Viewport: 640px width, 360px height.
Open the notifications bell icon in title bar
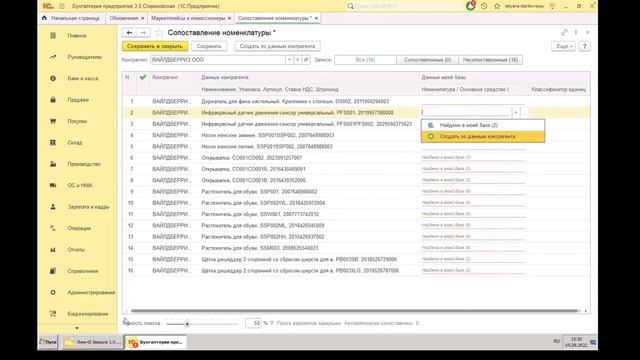pyautogui.click(x=471, y=6)
